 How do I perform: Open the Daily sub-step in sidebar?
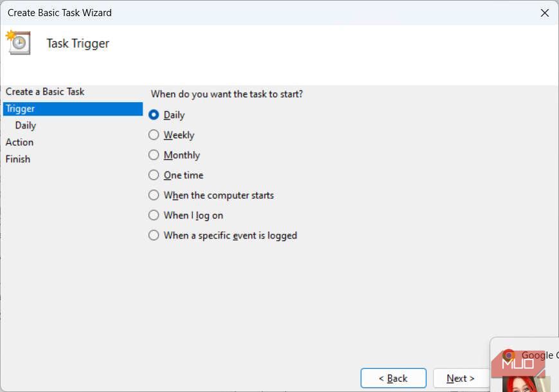point(26,125)
